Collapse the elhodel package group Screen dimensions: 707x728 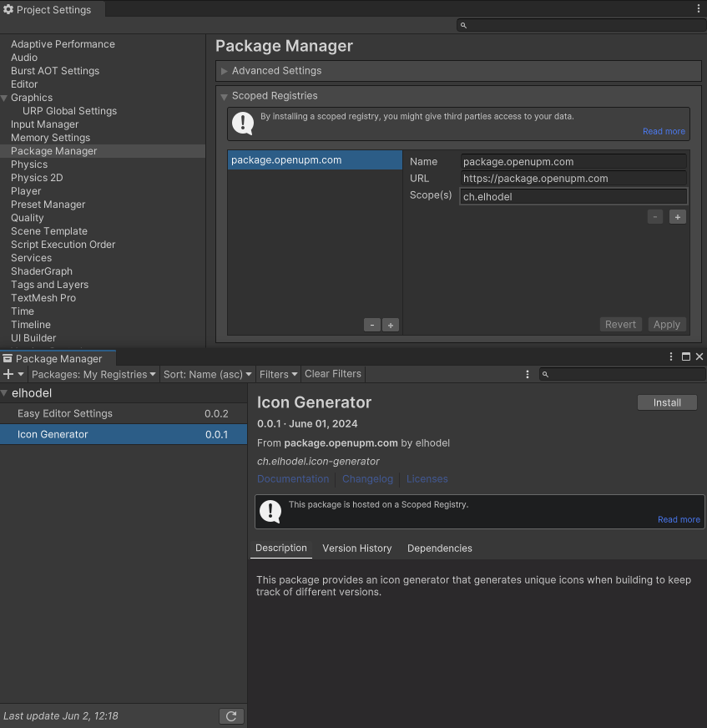click(4, 393)
